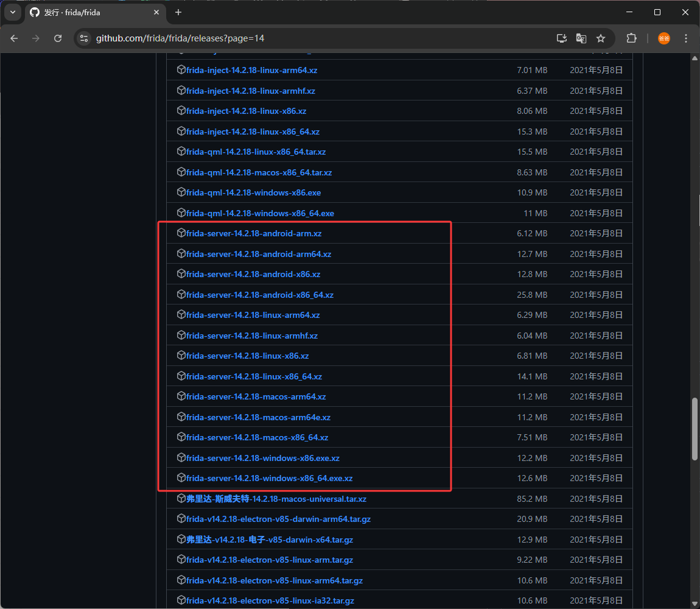Download frida-v14.2.18-electron-v85-linux-arm64.tar.gz
700x609 pixels.
point(275,580)
